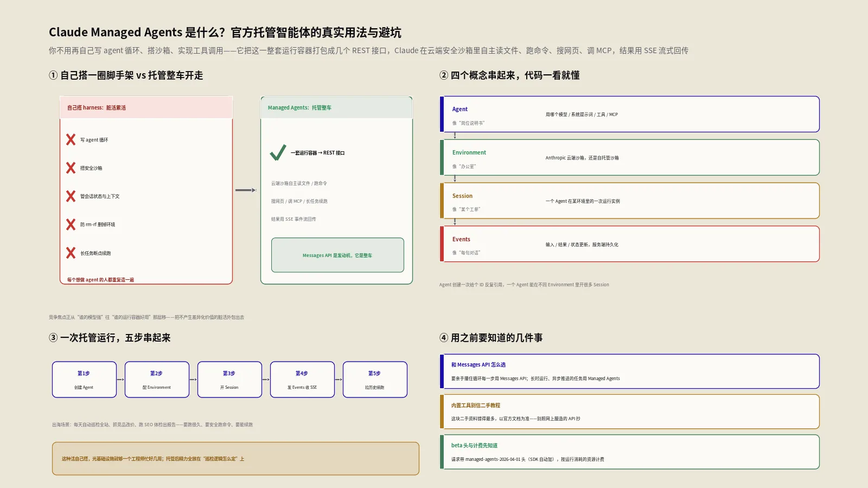Click the heading ① 自己搭一圈脚手架 vs 托管整车开走
This screenshot has height=488, width=868.
[x=126, y=75]
